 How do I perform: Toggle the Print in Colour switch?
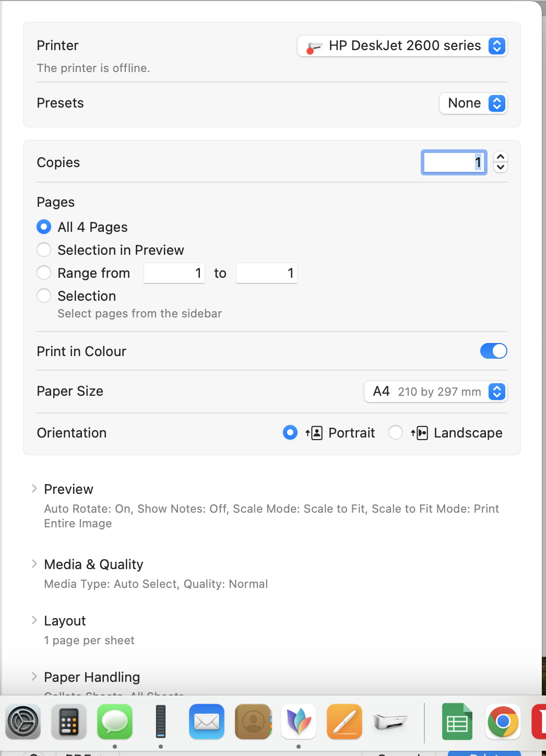493,351
